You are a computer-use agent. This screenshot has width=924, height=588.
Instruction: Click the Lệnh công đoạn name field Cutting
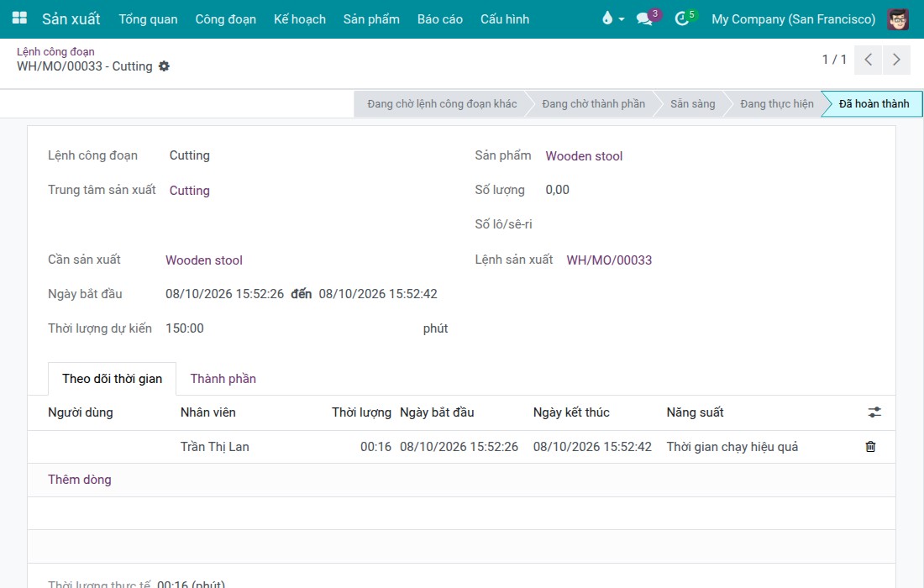click(x=190, y=155)
